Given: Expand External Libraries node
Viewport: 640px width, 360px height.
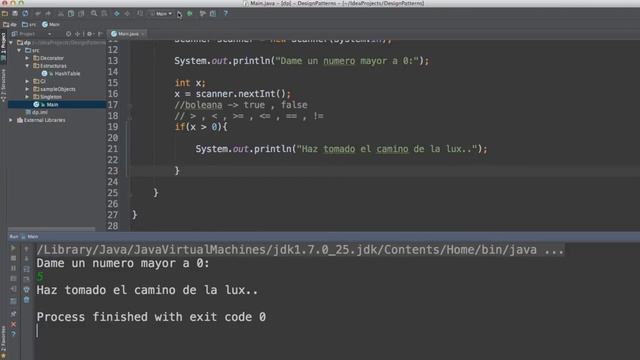Looking at the screenshot, I should (x=11, y=120).
